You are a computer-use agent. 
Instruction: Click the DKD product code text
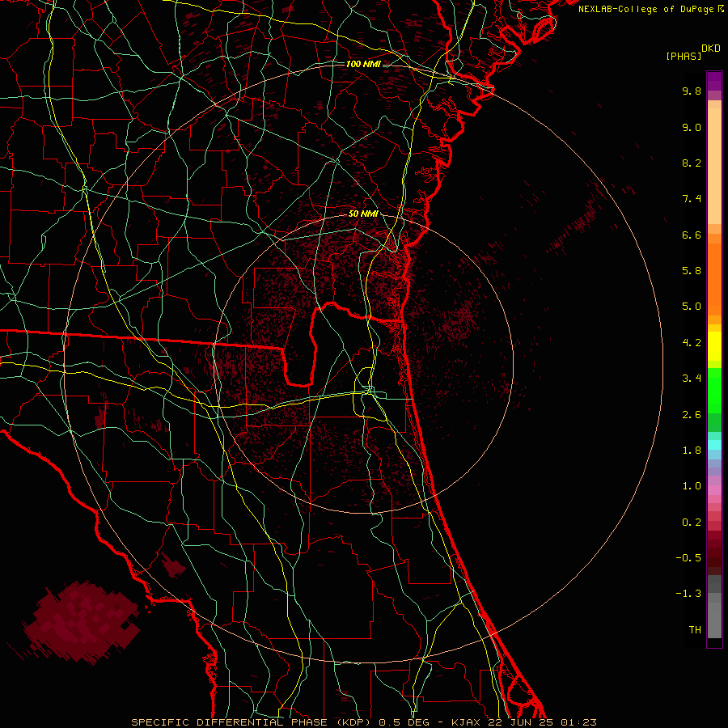pyautogui.click(x=711, y=49)
